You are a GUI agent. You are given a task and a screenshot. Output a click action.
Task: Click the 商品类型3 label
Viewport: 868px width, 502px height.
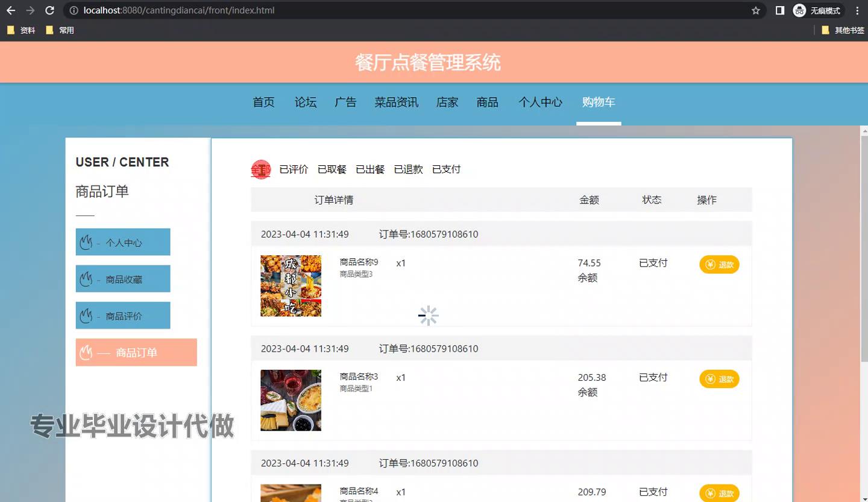click(356, 274)
